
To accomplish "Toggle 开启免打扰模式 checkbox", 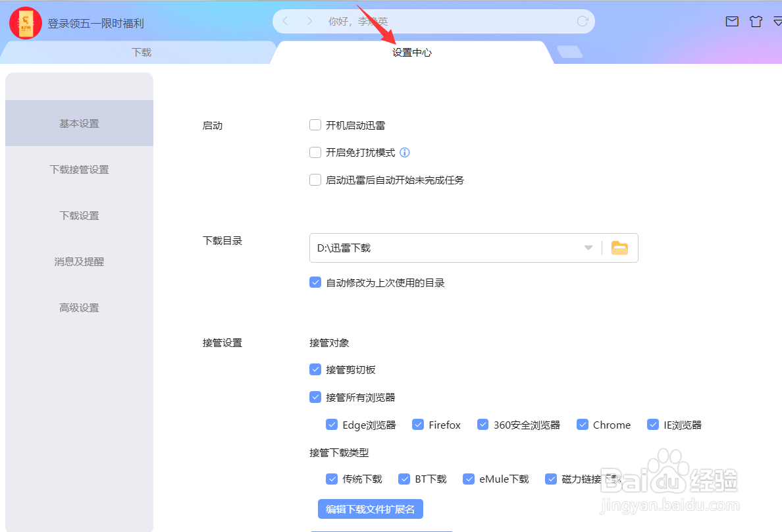I will tap(315, 153).
